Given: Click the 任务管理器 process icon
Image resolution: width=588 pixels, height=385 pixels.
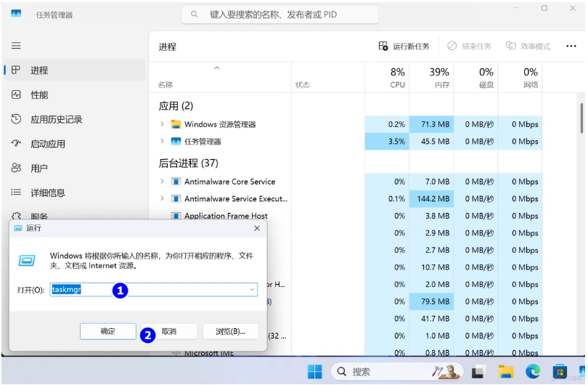Looking at the screenshot, I should 176,141.
